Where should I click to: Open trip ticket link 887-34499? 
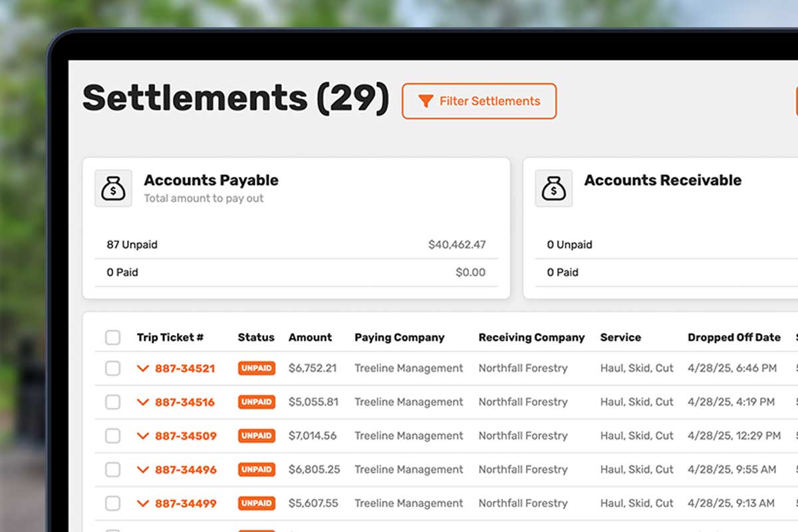(186, 503)
